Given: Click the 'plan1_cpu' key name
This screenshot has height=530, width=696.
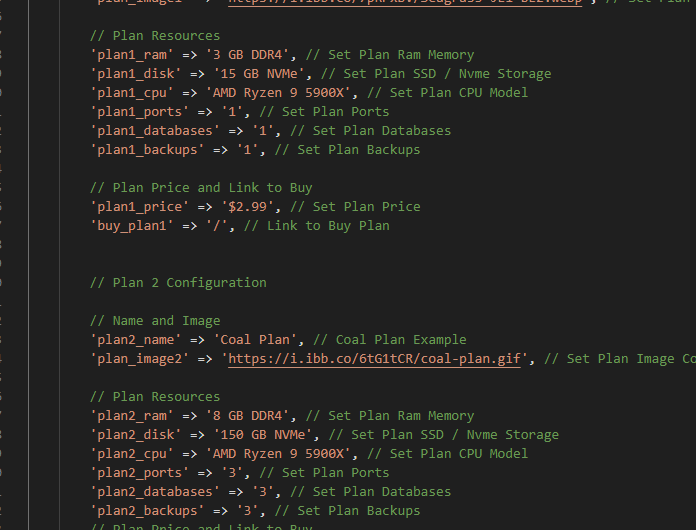Looking at the screenshot, I should pyautogui.click(x=128, y=93).
